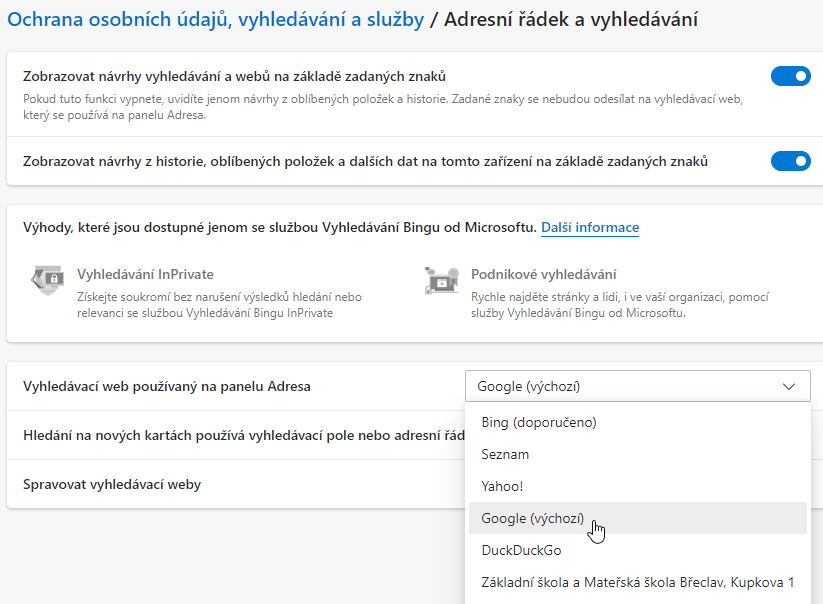
Task: Click the Podnikové vyhledávání icon
Action: tap(441, 280)
